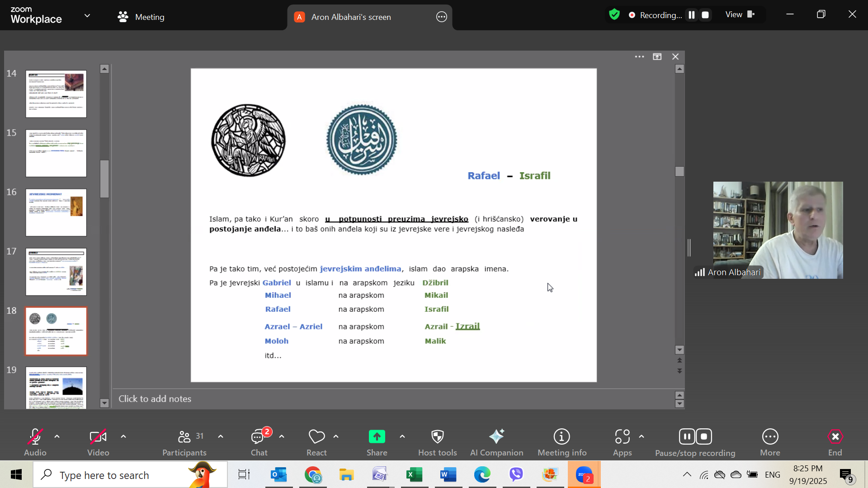Expand audio settings arrow next to Audio
The image size is (868, 488).
pyautogui.click(x=57, y=436)
